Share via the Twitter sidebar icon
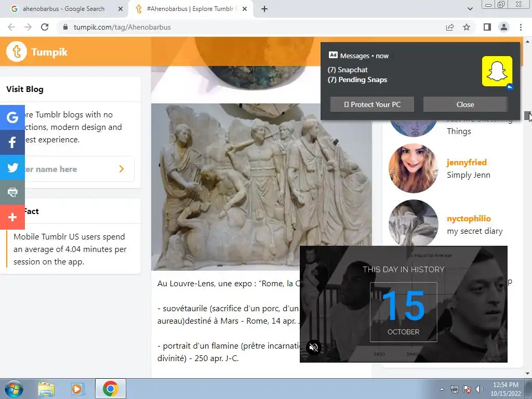The image size is (532, 399). click(12, 167)
